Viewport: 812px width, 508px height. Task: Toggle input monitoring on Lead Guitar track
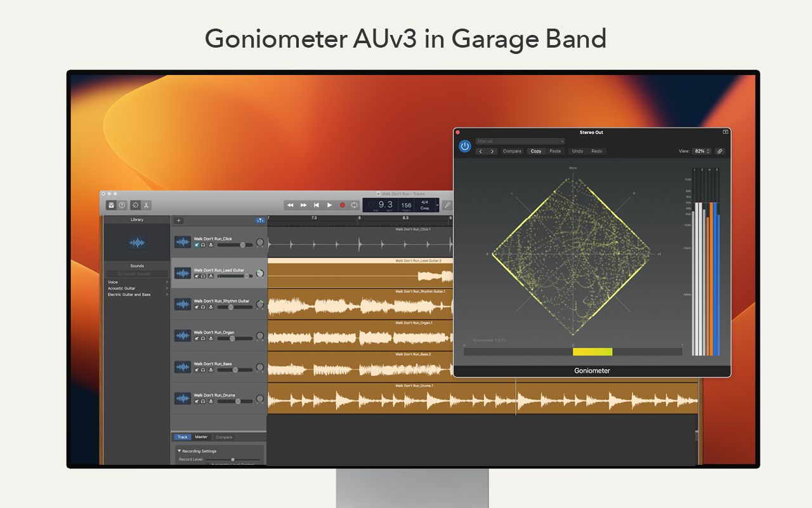click(x=210, y=276)
